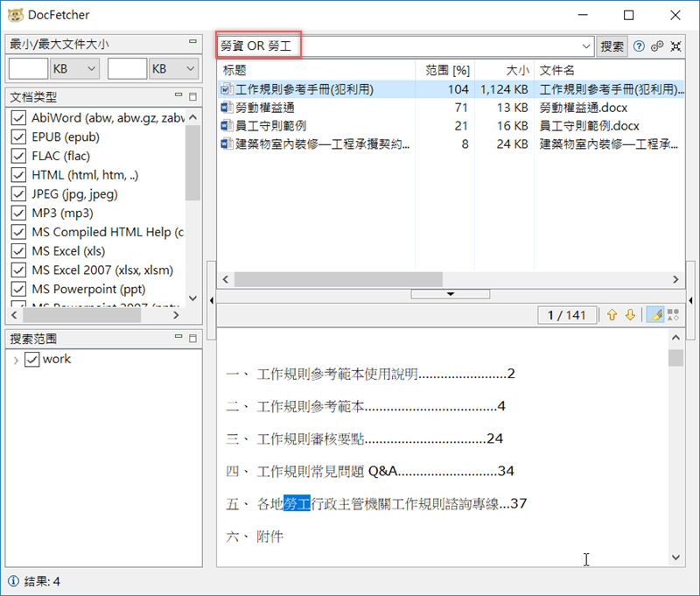Open the maximum size KB unit dropdown
The image size is (700, 596).
click(x=173, y=69)
